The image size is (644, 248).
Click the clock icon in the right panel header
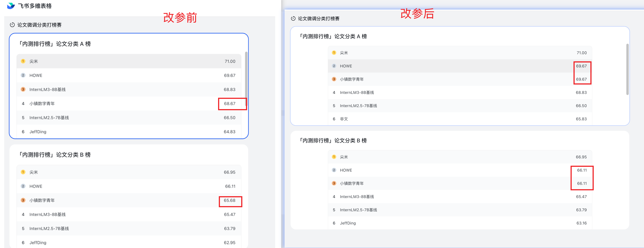(293, 19)
